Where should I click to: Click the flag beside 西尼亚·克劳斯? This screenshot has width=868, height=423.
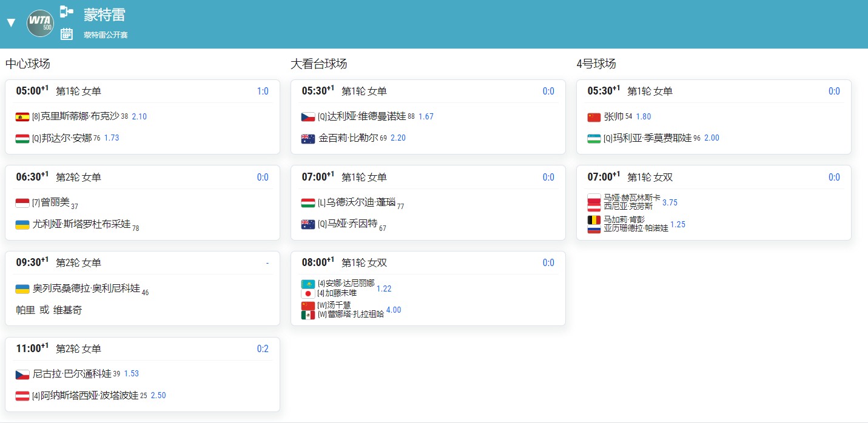[594, 207]
